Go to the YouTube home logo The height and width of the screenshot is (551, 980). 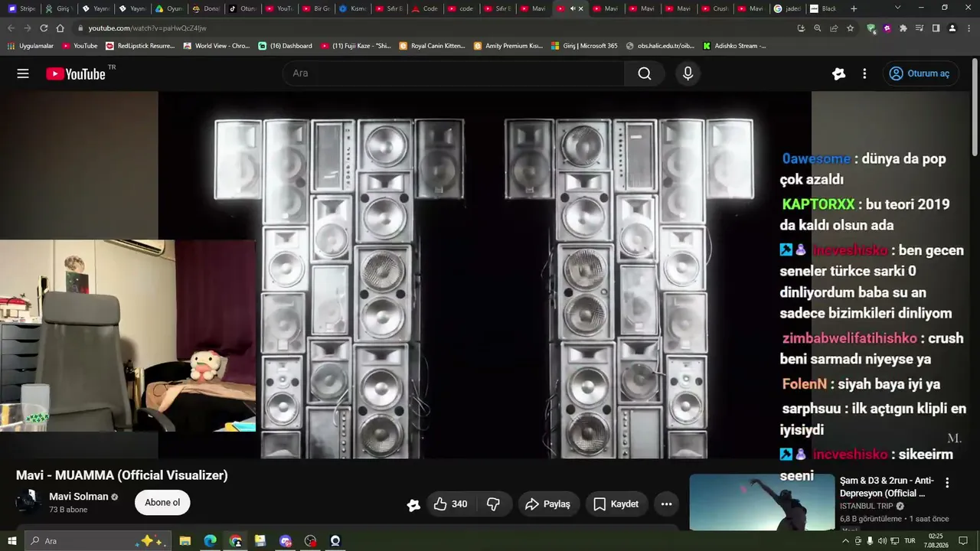[76, 73]
